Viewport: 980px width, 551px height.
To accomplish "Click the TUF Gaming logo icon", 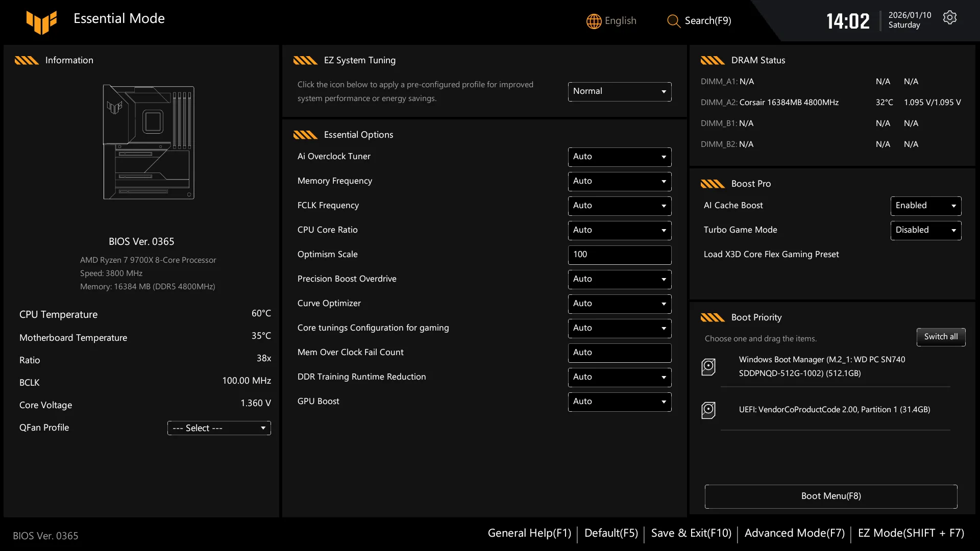I will [x=42, y=22].
